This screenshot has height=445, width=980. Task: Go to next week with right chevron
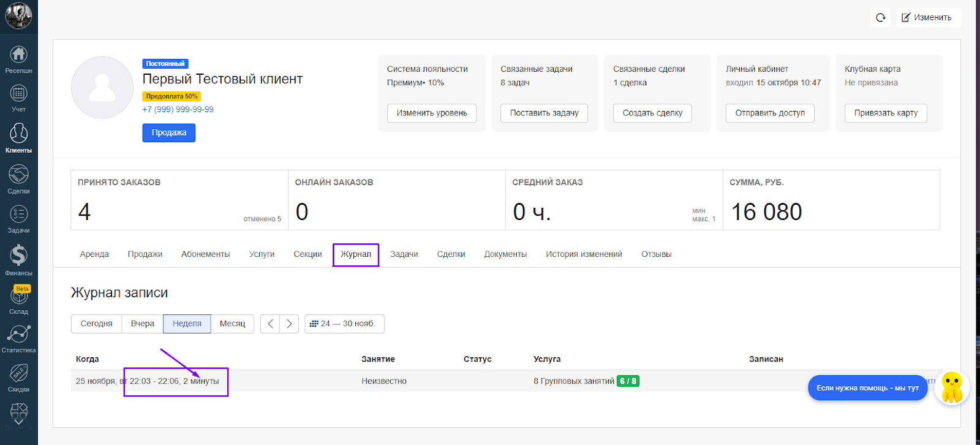click(289, 324)
